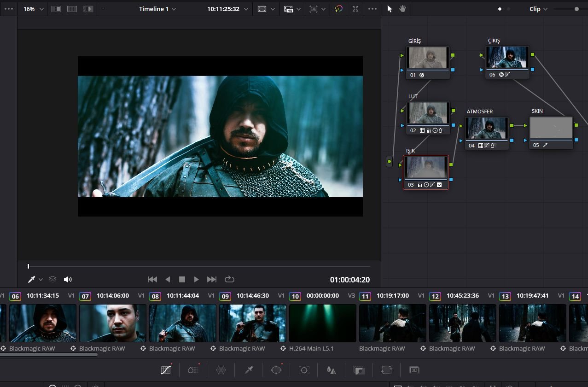588x387 pixels.
Task: Open the 16% zoom dropdown
Action: point(34,9)
